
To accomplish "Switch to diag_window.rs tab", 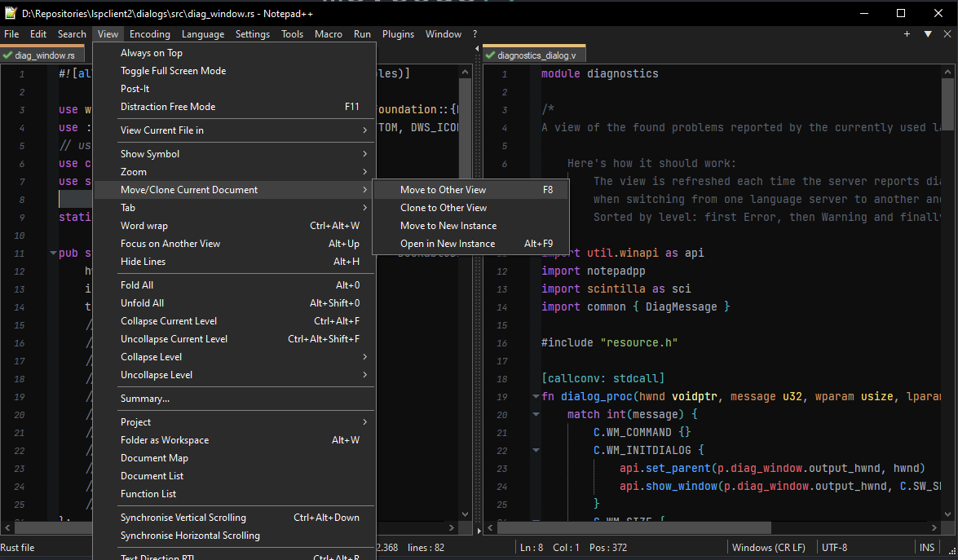I will coord(42,55).
